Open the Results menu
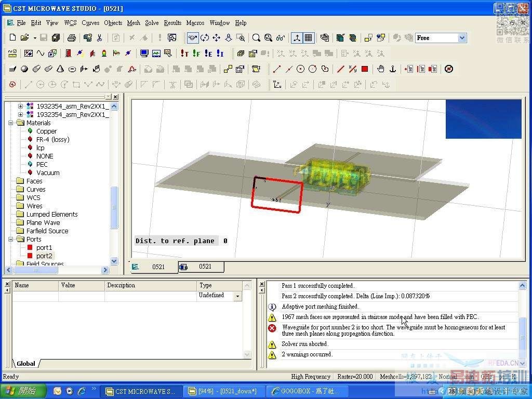Viewport: 532px width, 399px height. 172,23
